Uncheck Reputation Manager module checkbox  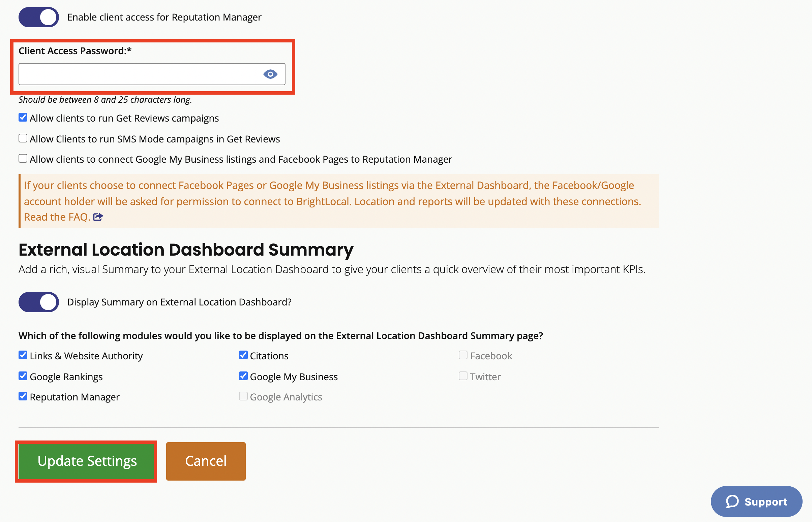click(23, 396)
